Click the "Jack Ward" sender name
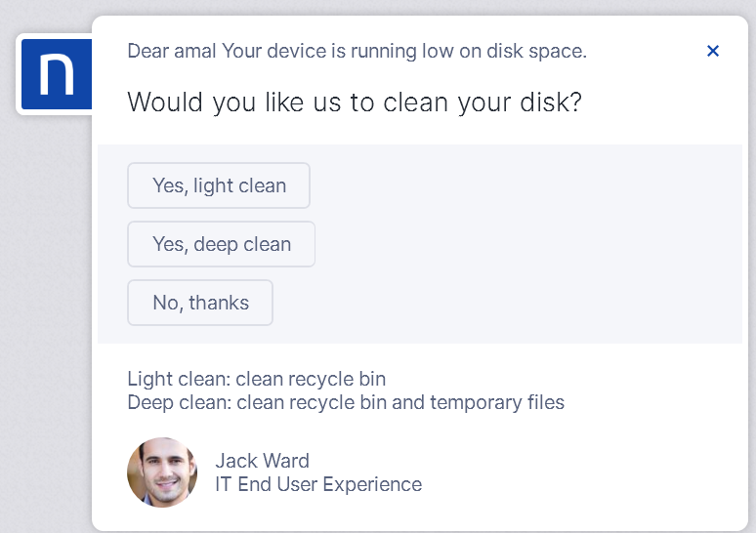Viewport: 756px width, 533px height. pos(263,461)
